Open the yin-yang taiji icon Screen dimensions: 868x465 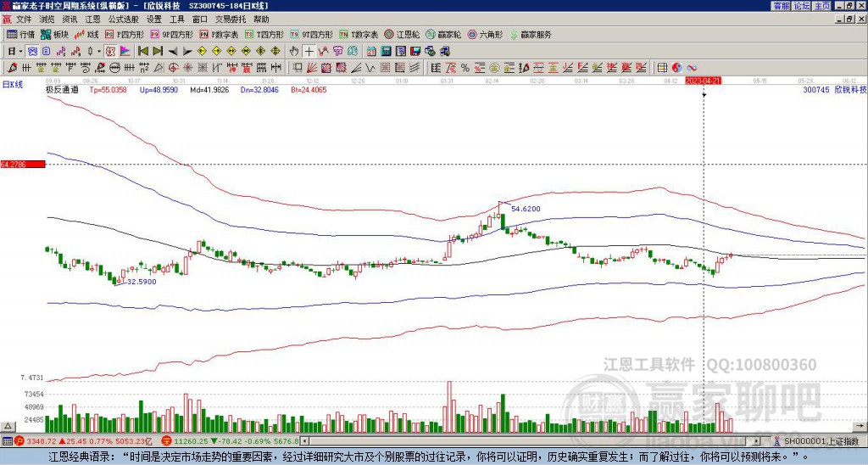676,68
